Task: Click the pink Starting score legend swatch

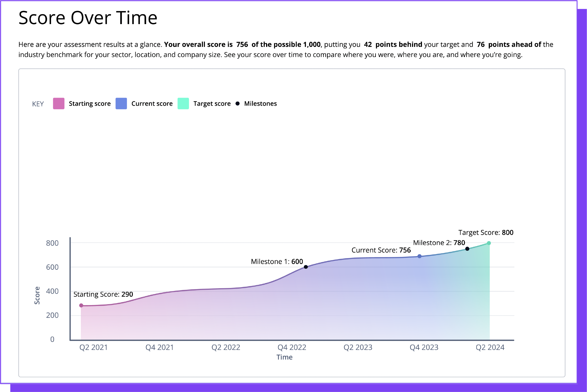Action: tap(59, 104)
